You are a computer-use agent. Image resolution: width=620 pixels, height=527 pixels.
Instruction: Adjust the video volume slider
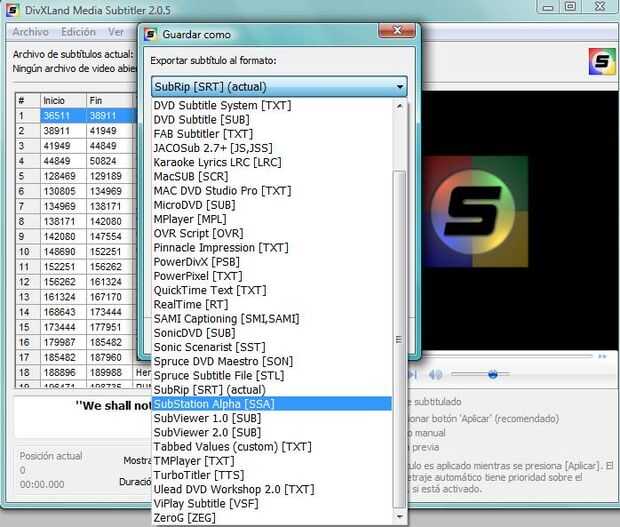pos(480,374)
